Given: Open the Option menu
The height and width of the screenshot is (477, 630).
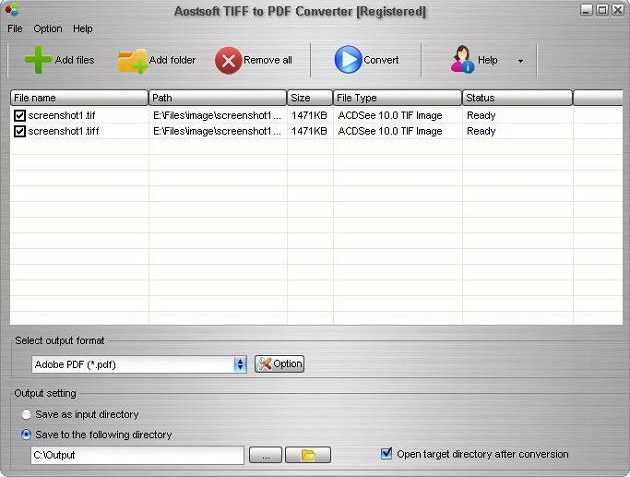Looking at the screenshot, I should [x=48, y=29].
